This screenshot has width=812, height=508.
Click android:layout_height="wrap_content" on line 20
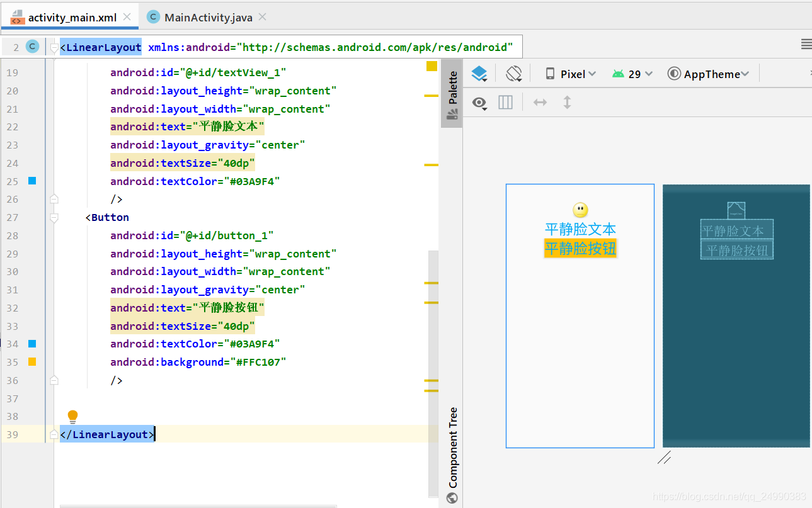click(224, 91)
